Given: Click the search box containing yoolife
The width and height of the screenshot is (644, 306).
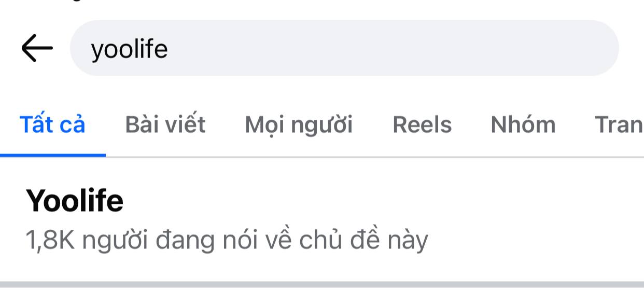Looking at the screenshot, I should click(344, 48).
